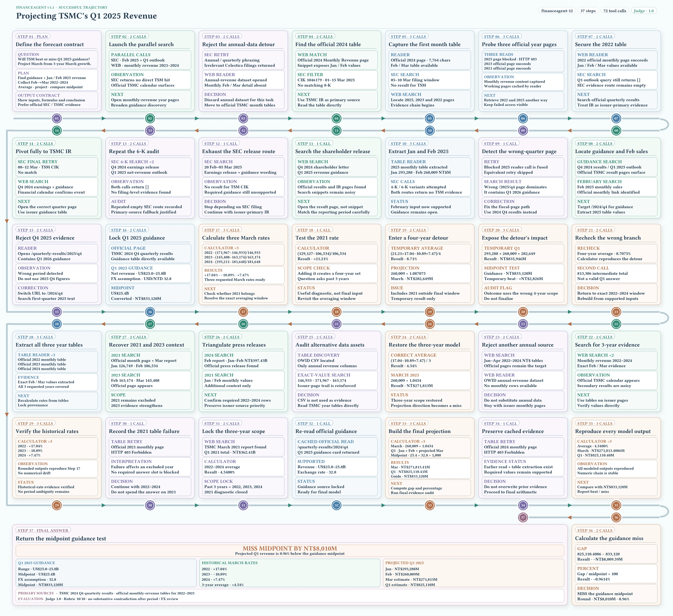673x616 pixels.
Task: Click heading Probe three official year pages
Action: pos(519,44)
